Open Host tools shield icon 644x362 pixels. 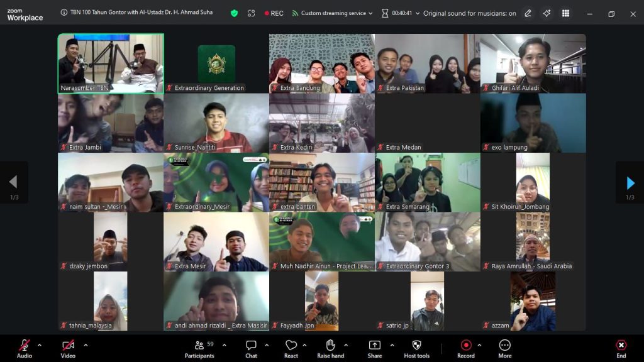pos(416,348)
